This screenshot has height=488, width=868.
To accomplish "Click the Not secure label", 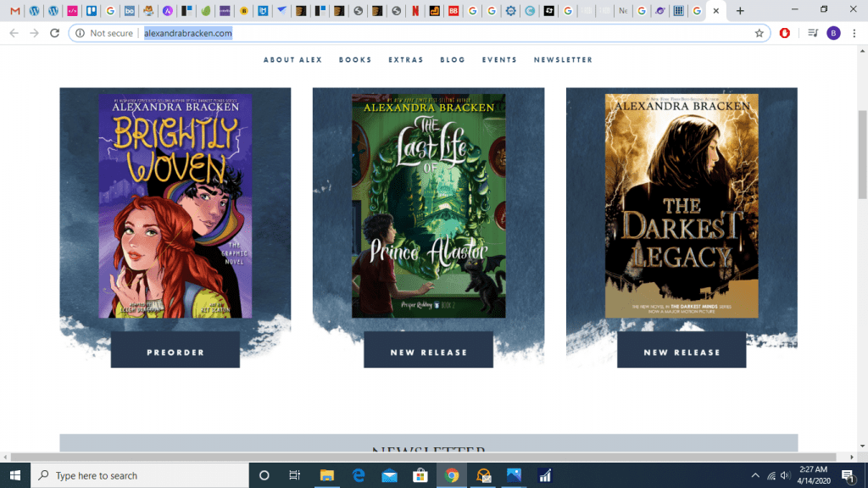I will [111, 33].
